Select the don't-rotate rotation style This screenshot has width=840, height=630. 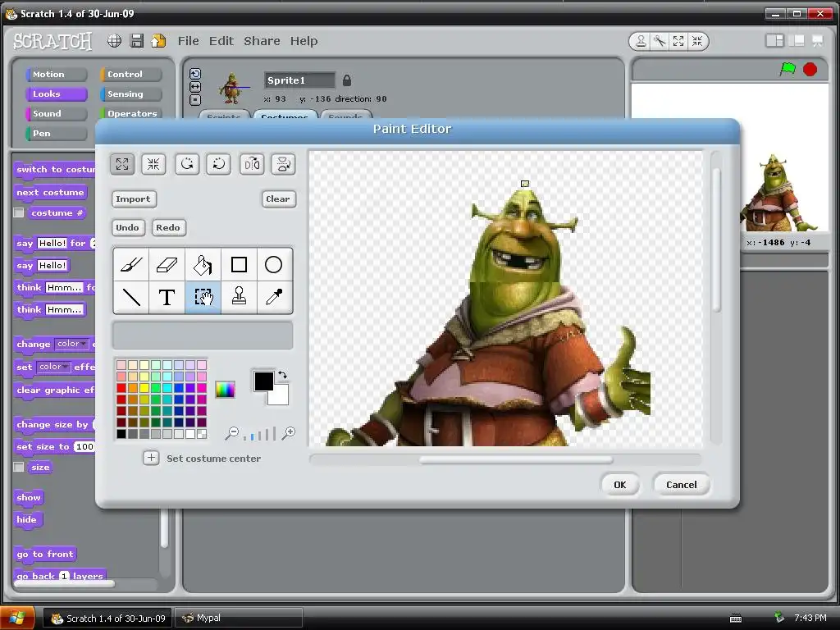point(195,99)
